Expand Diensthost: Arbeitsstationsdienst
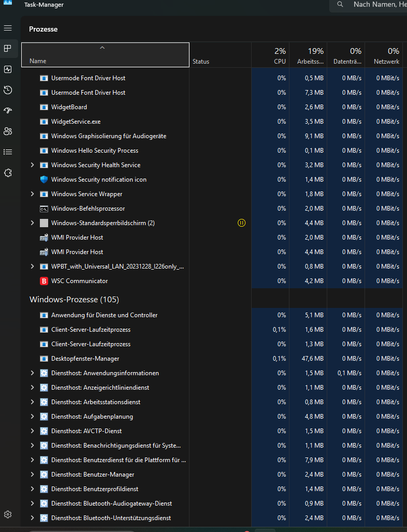407x532 pixels. click(32, 402)
